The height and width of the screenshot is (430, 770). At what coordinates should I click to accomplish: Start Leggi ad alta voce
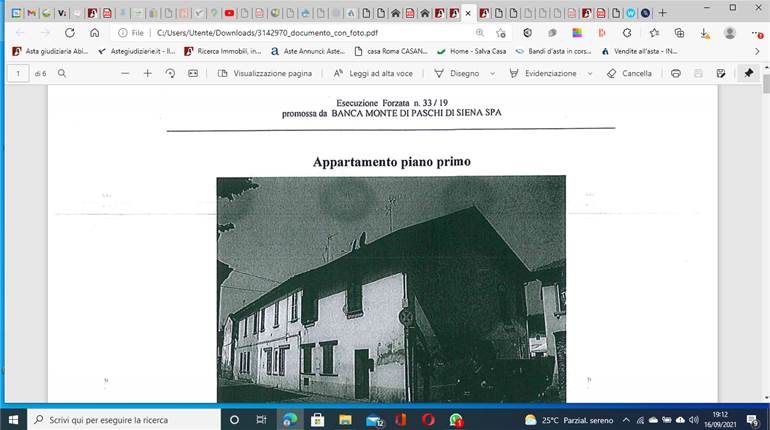tap(373, 73)
